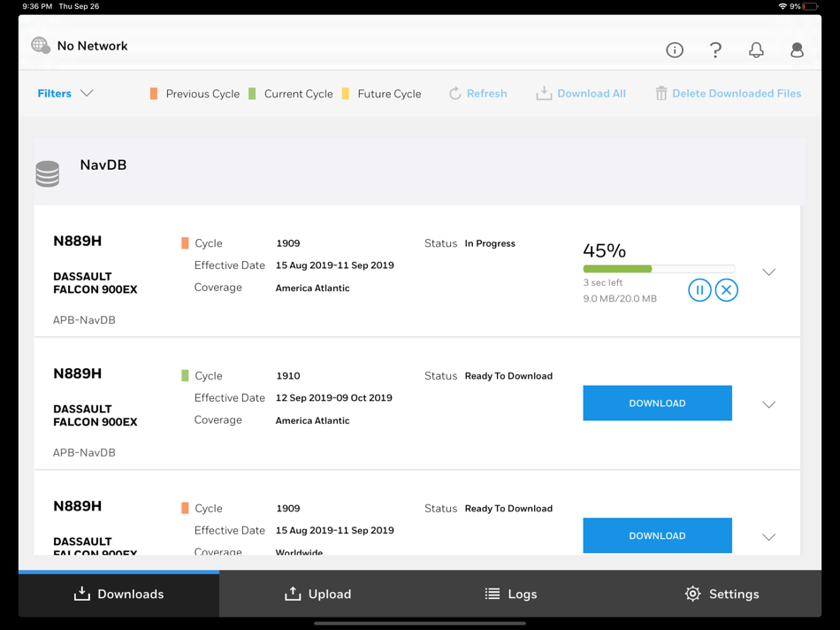Pause the cycle 1909 download in progress

coord(699,290)
